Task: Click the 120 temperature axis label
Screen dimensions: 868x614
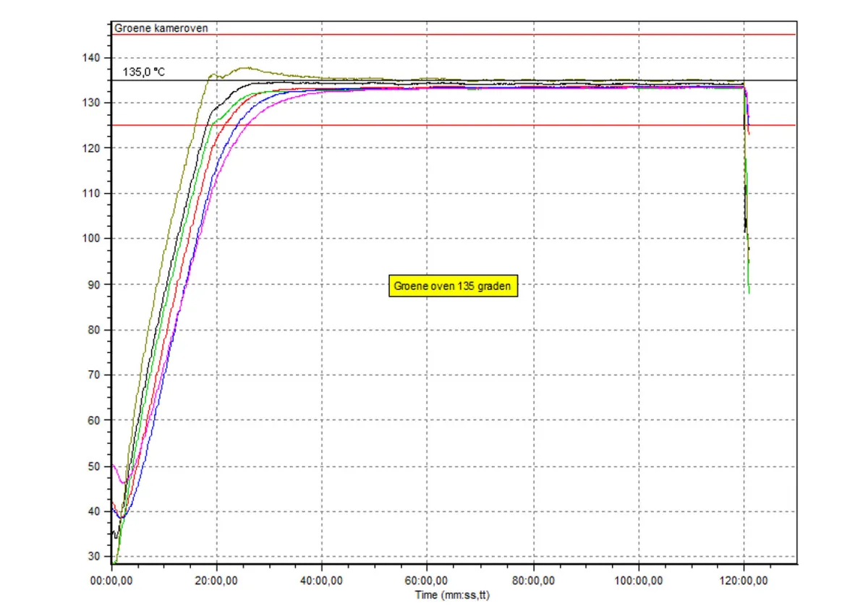Action: pyautogui.click(x=93, y=148)
